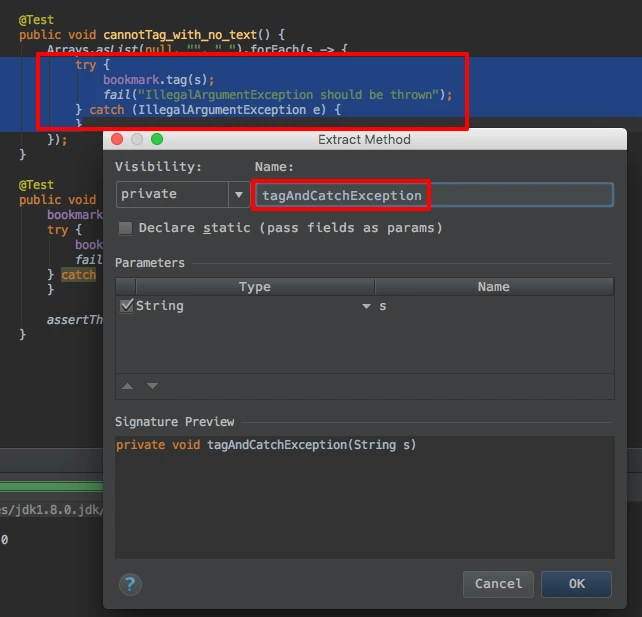Image resolution: width=642 pixels, height=617 pixels.
Task: Click the fail("IllegalArgumentException...") line
Action: coord(278,95)
